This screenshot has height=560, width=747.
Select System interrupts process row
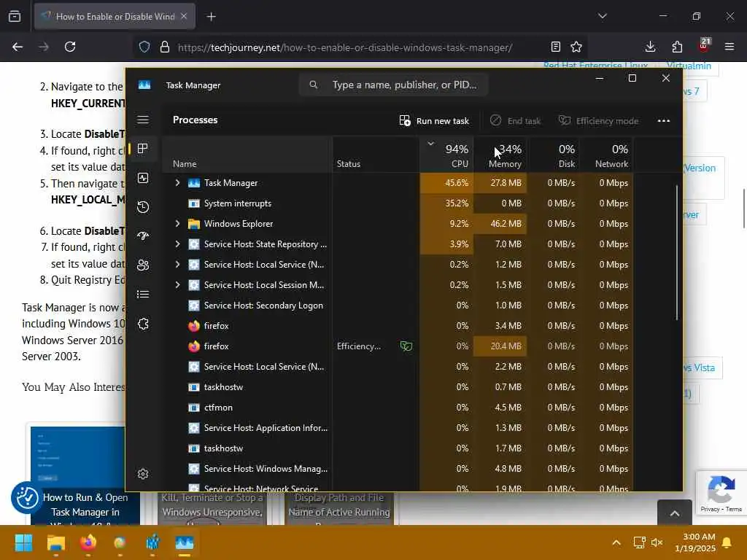pos(398,203)
